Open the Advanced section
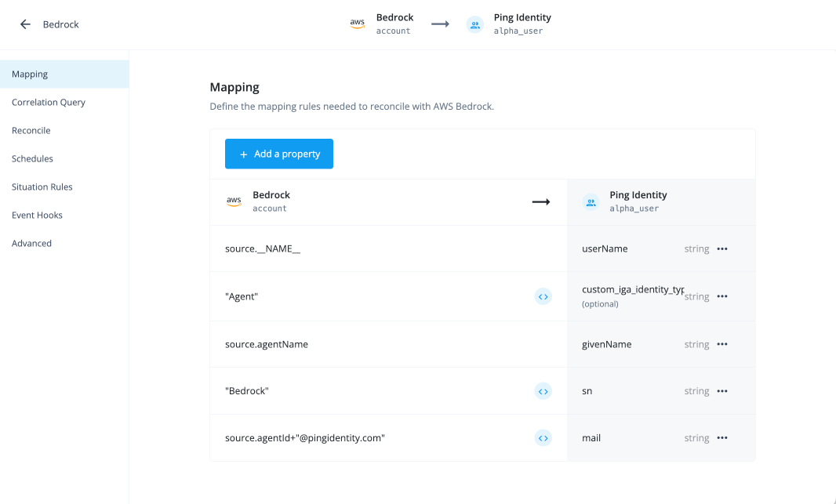The height and width of the screenshot is (504, 836). [64, 244]
